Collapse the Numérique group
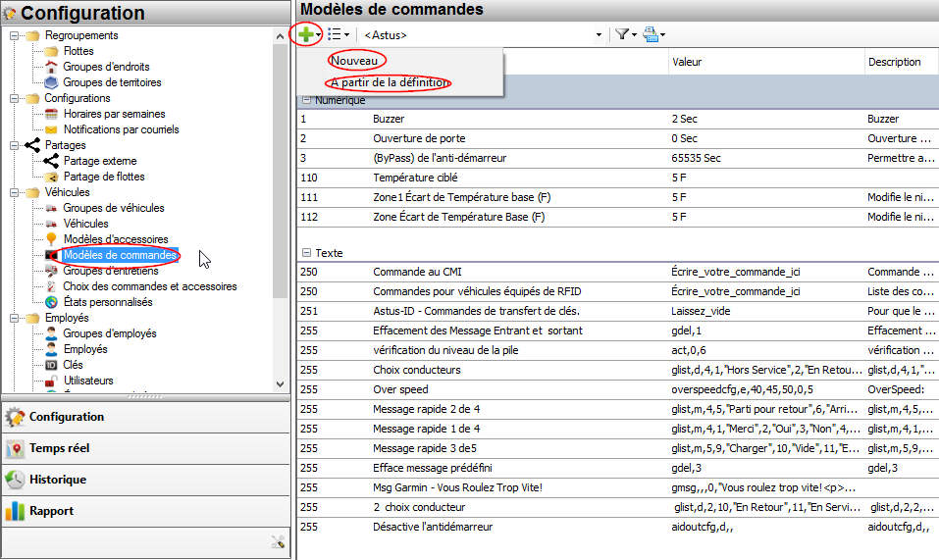This screenshot has width=939, height=560. point(306,100)
